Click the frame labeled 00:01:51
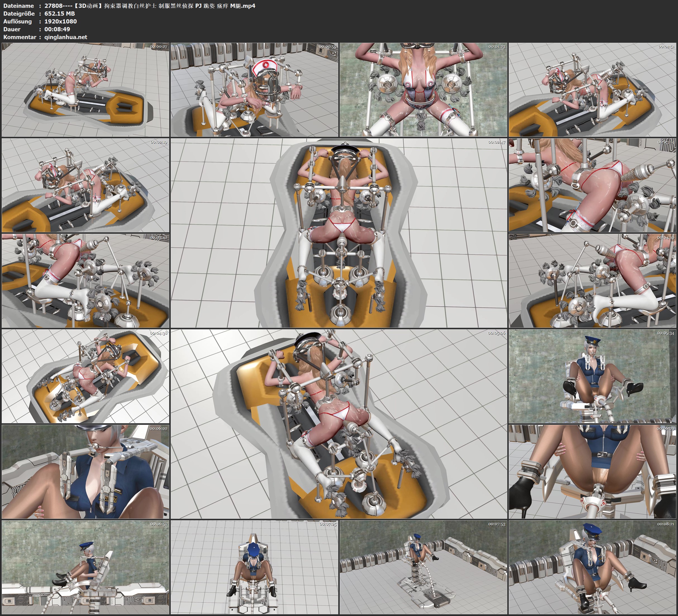Viewport: 678px width, 616px height. (592, 90)
